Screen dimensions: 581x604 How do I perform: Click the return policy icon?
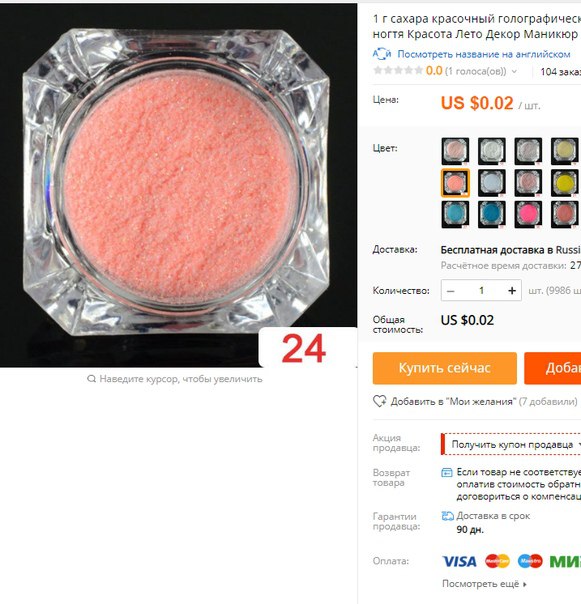447,472
